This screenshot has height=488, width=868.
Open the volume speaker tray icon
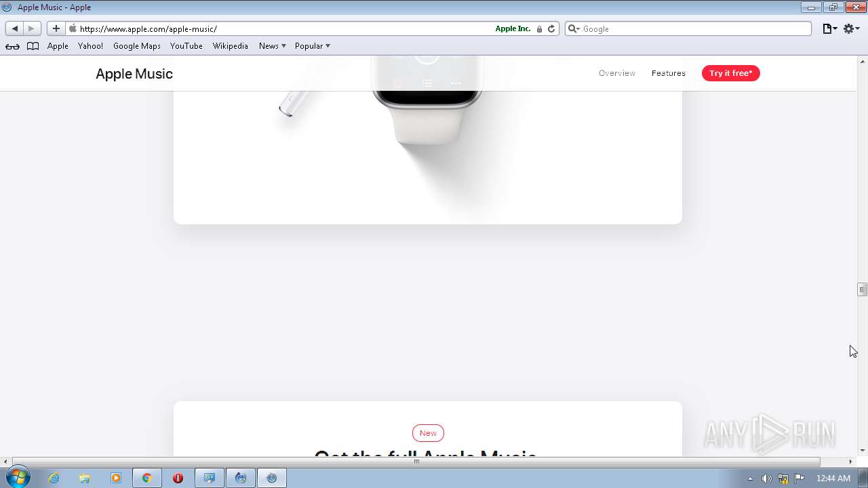[766, 479]
